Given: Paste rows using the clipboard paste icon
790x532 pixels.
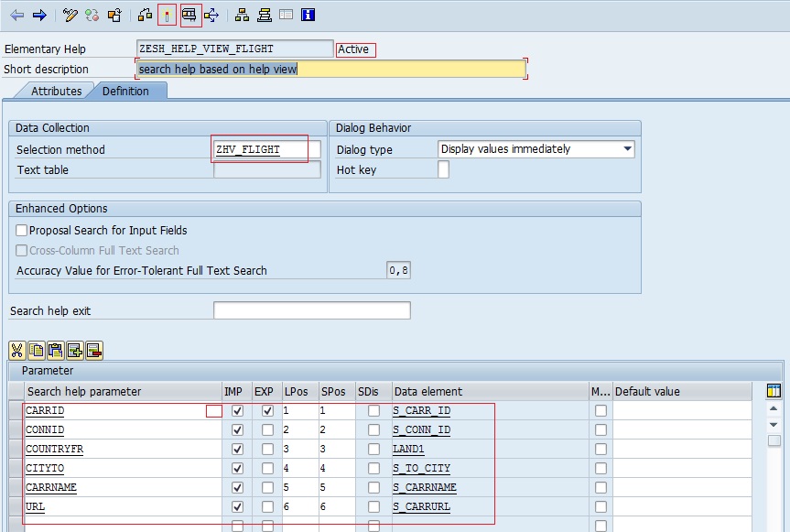Looking at the screenshot, I should pyautogui.click(x=57, y=351).
